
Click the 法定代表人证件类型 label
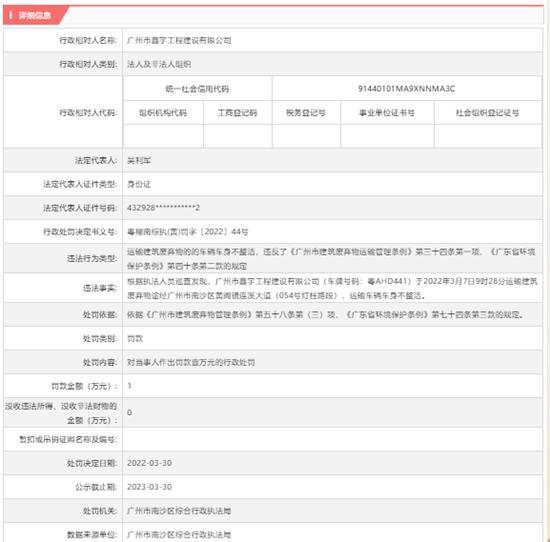pyautogui.click(x=80, y=184)
